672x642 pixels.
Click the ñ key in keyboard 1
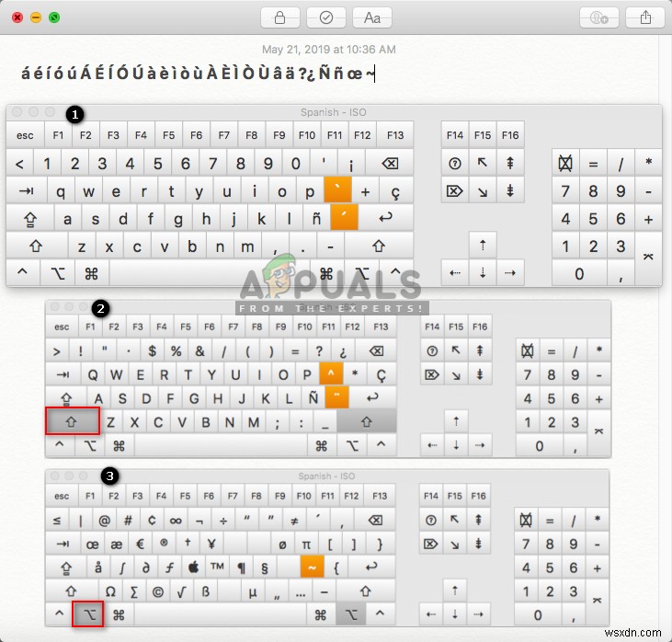point(316,218)
